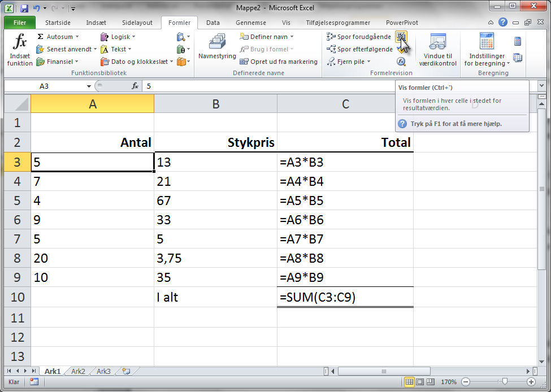The image size is (551, 392).
Task: Open Vindue til værdikontrol watch window
Action: [437, 49]
